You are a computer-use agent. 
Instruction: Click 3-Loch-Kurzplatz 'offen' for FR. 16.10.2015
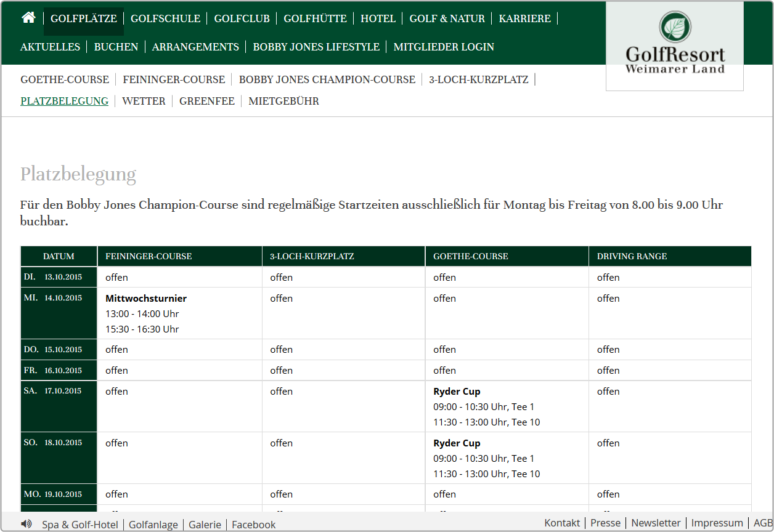point(281,371)
